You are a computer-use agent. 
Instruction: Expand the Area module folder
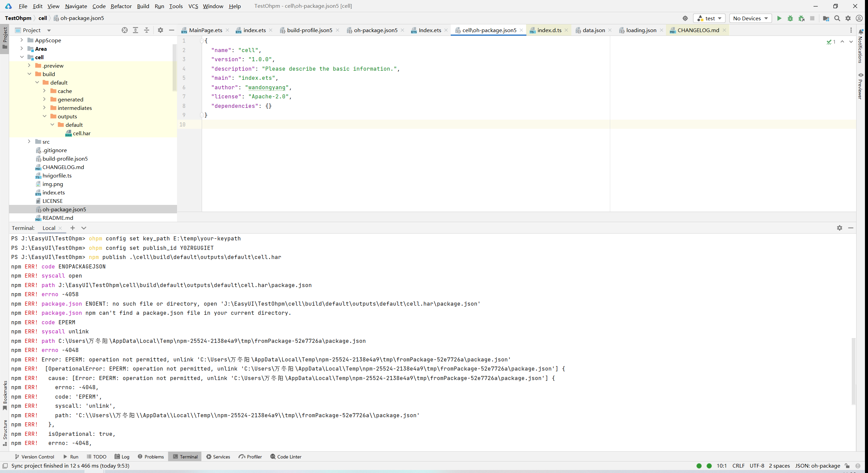[22, 48]
